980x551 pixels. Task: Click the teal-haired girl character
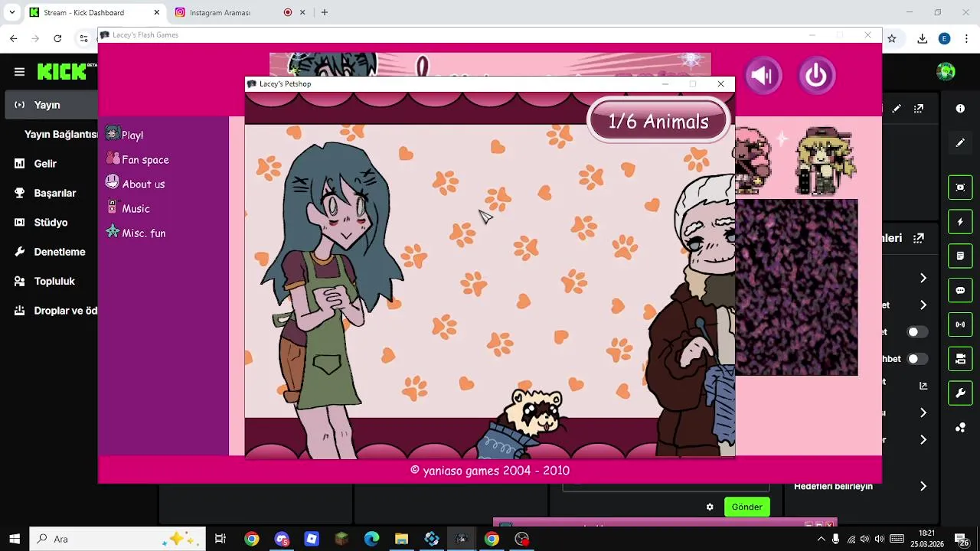tap(332, 298)
